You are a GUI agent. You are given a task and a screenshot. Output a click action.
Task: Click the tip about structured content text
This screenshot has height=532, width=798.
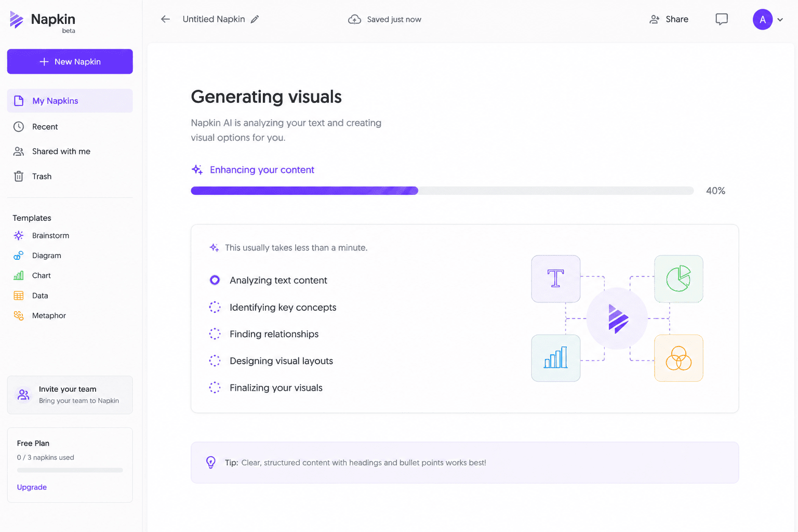(356, 463)
